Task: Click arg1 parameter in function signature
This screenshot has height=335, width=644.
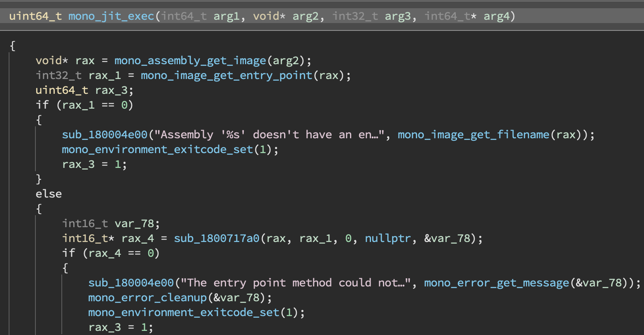Action: (x=226, y=16)
